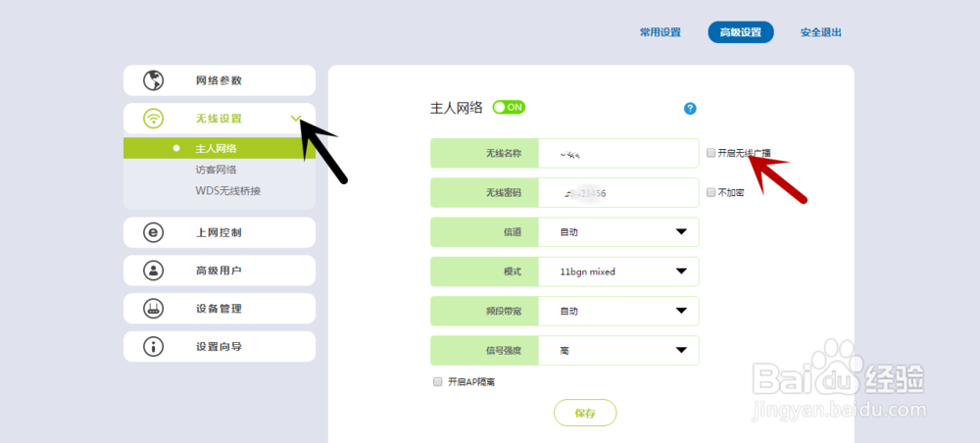Viewport: 980px width, 443px height.
Task: Select the 访客网络 submenu item
Action: 216,170
